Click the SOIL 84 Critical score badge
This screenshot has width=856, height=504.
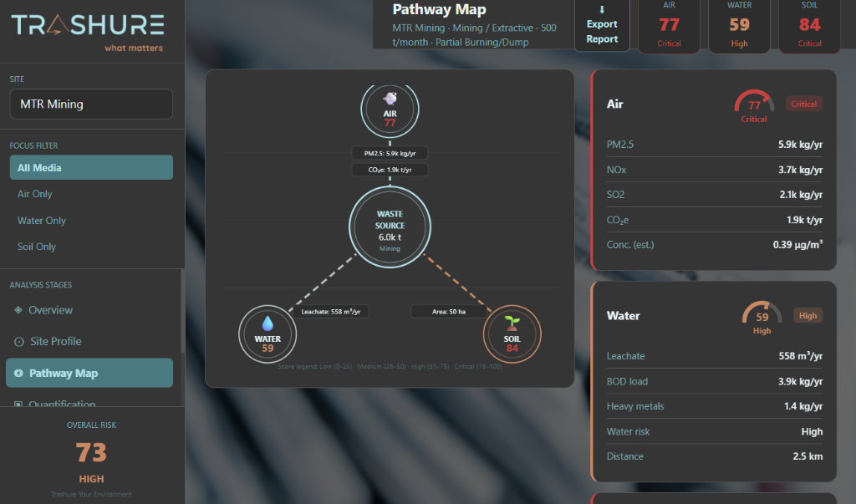coord(809,26)
